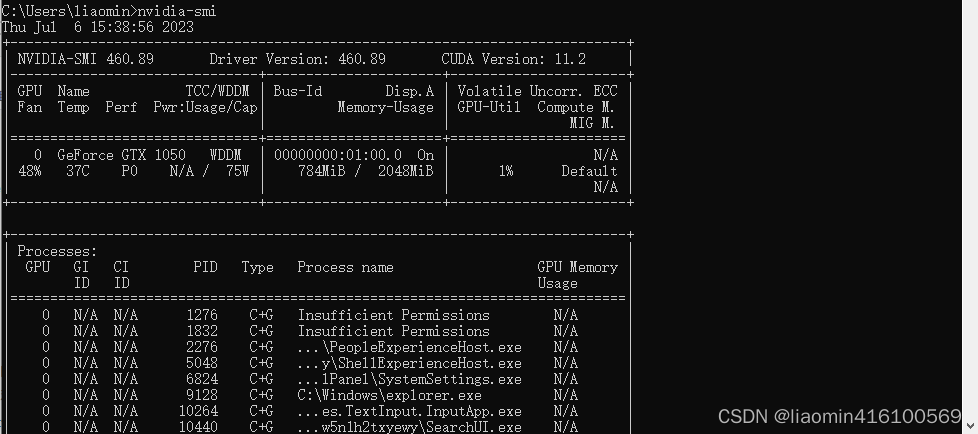This screenshot has height=434, width=978.
Task: Click the 75W power cap value
Action: pos(238,171)
